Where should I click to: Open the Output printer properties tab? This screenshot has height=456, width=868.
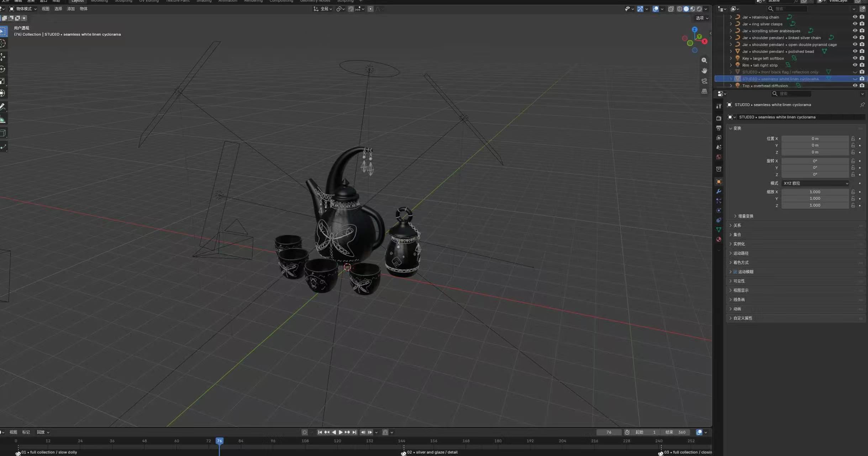(719, 128)
